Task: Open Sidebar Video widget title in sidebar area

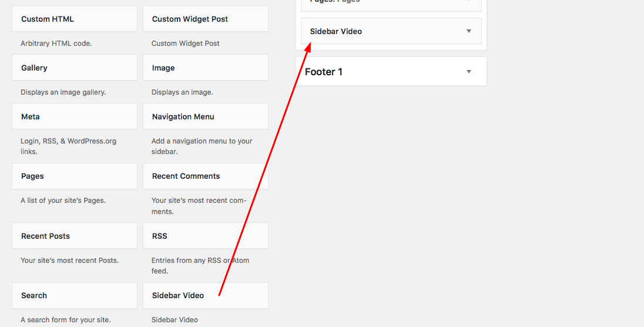Action: pyautogui.click(x=336, y=31)
